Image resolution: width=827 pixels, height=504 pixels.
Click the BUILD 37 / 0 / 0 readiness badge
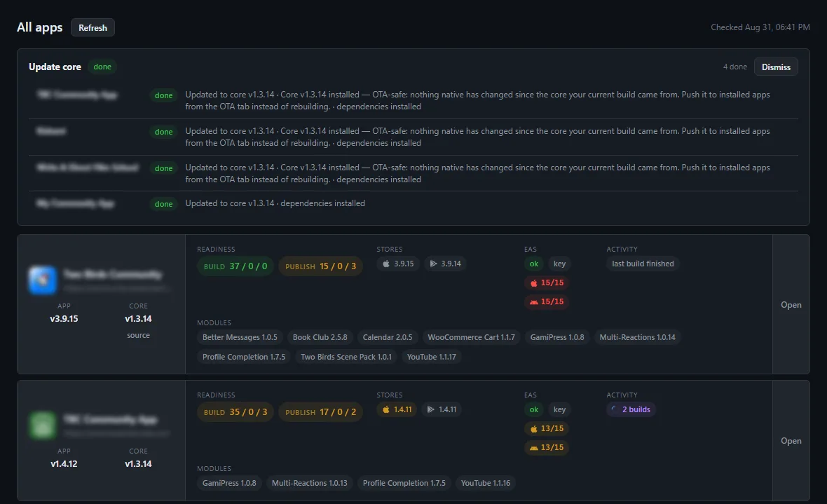235,266
